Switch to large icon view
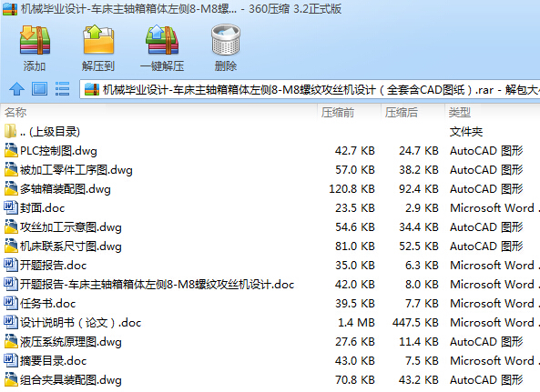540x392 pixels. (x=39, y=89)
